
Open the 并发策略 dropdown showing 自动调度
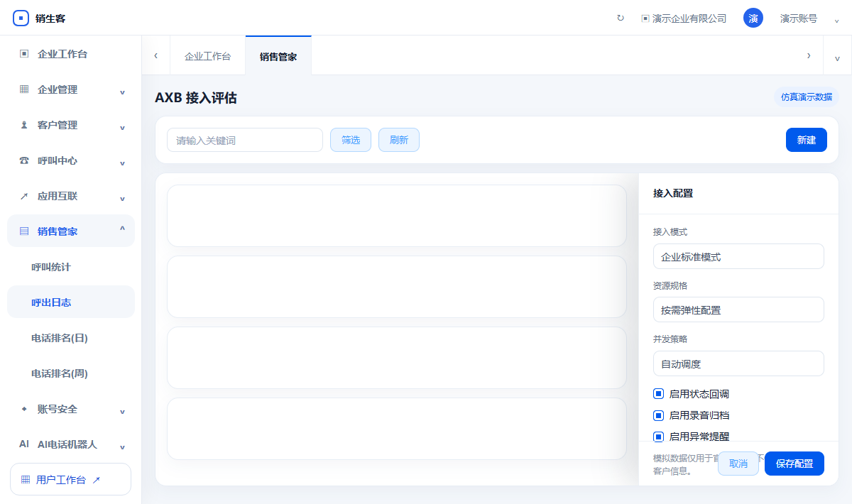click(x=738, y=363)
